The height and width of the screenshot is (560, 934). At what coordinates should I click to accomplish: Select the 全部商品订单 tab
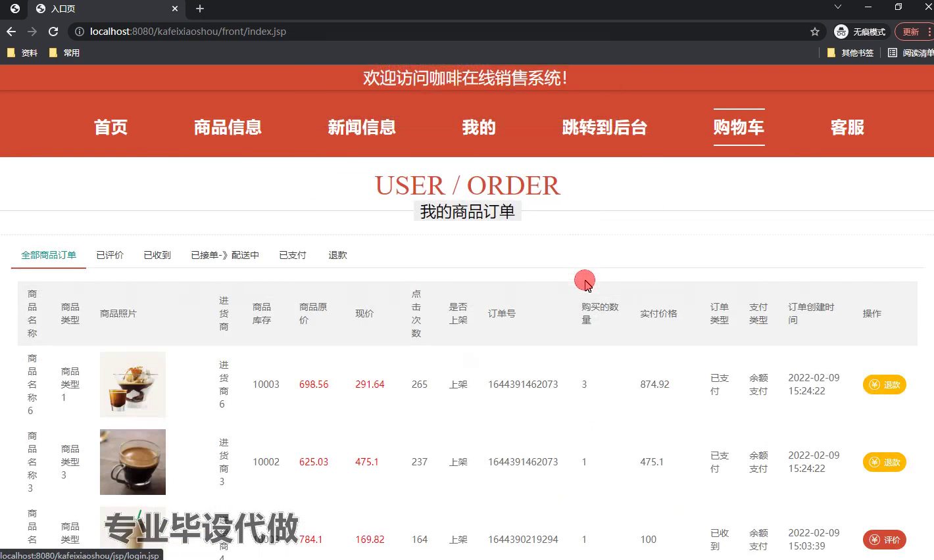click(49, 255)
